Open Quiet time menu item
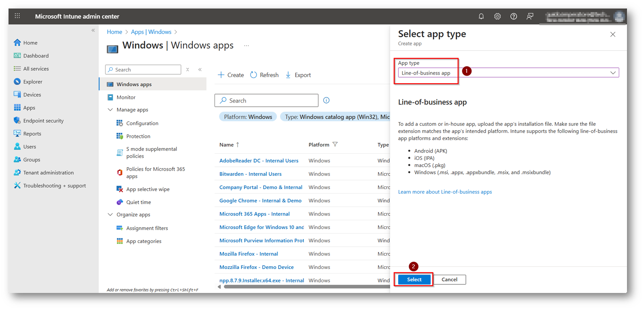The image size is (644, 310). 138,202
